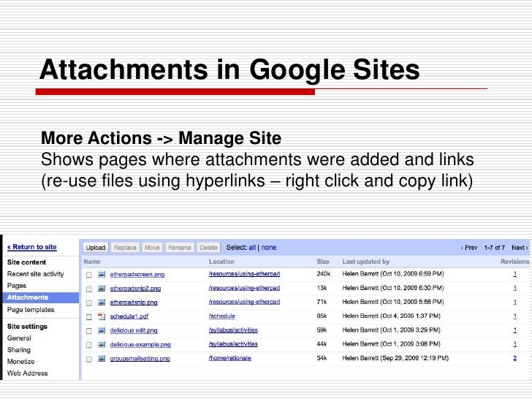Select the delicious edit.png checkbox
The height and width of the screenshot is (399, 532).
89,331
